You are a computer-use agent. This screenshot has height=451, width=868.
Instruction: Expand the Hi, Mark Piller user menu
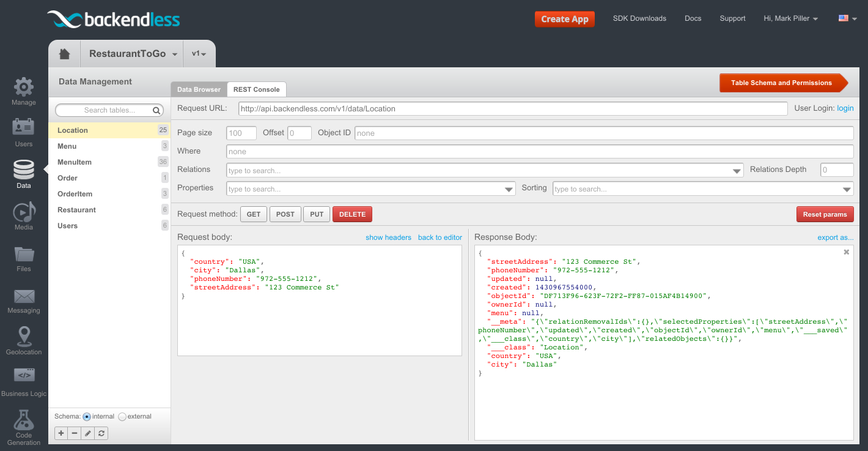791,18
